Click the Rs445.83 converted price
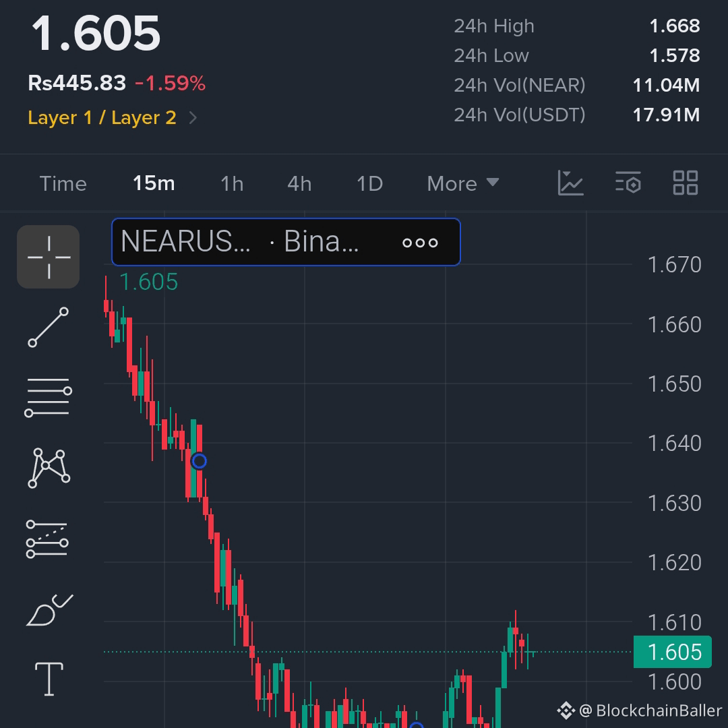This screenshot has height=728, width=728. 77,84
